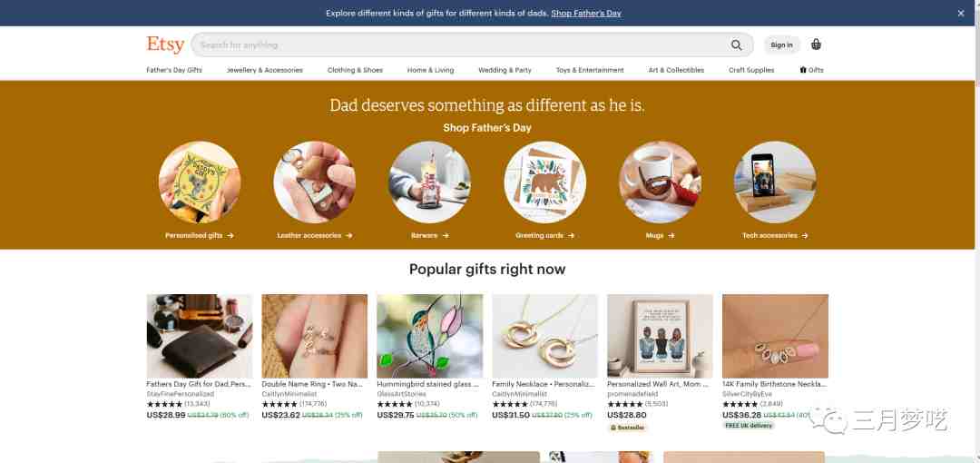The width and height of the screenshot is (980, 463).
Task: Focus the Search for anything field
Action: pos(459,45)
